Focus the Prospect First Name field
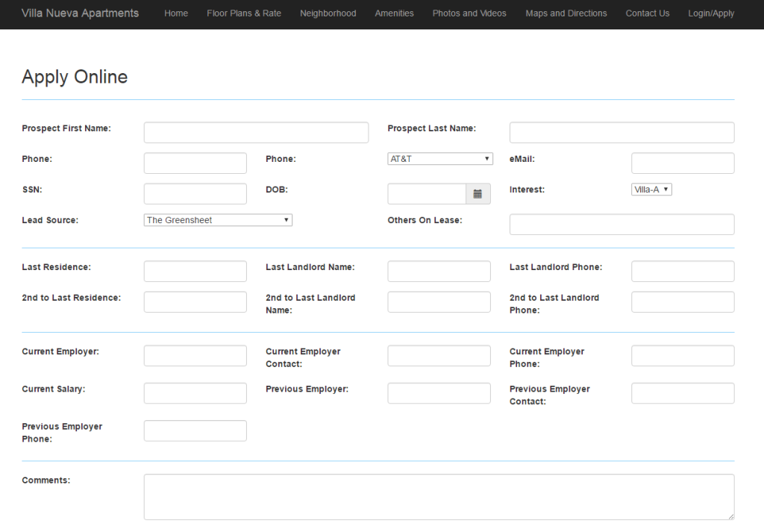This screenshot has width=764, height=532. pyautogui.click(x=257, y=133)
